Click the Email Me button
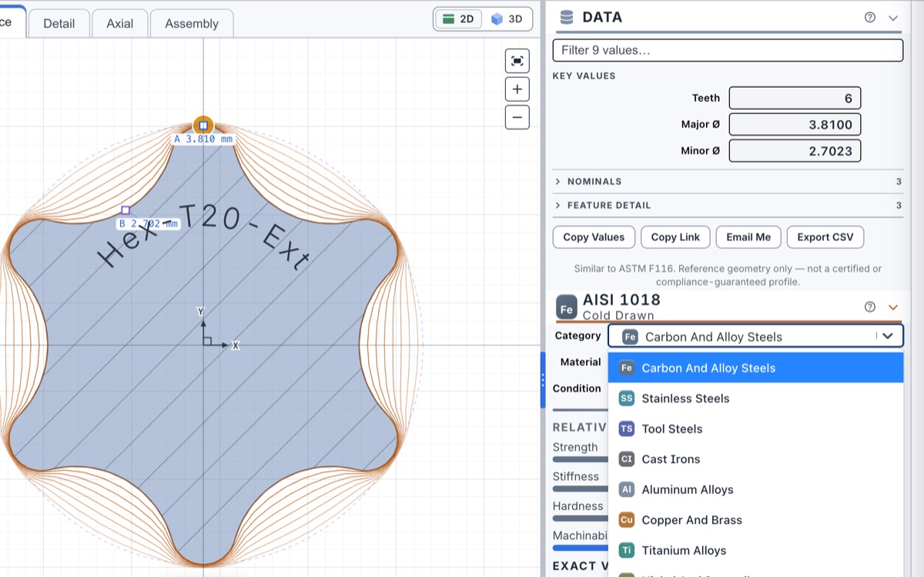The width and height of the screenshot is (924, 577). tap(748, 237)
